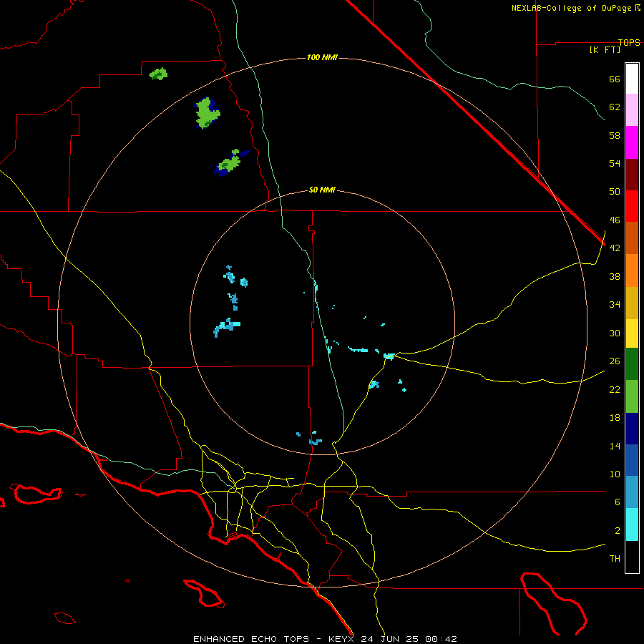Click the TOPS legend title
Screen dimensions: 644x644
[x=629, y=42]
